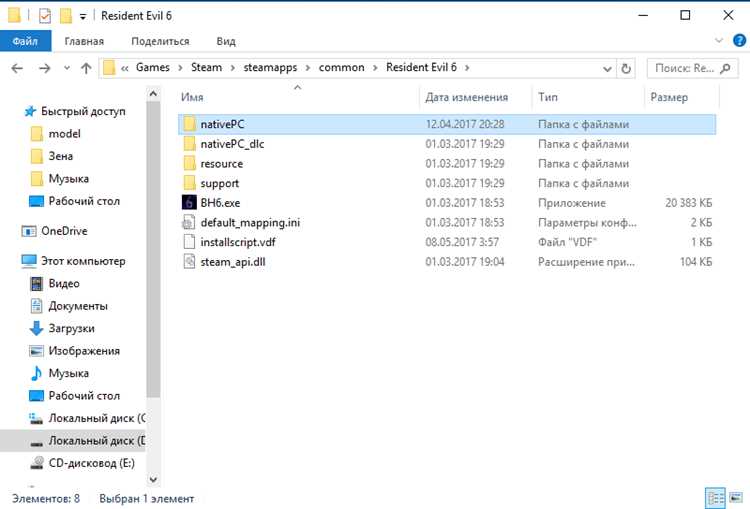
Task: Click Properties icon in title bar
Action: tap(44, 16)
